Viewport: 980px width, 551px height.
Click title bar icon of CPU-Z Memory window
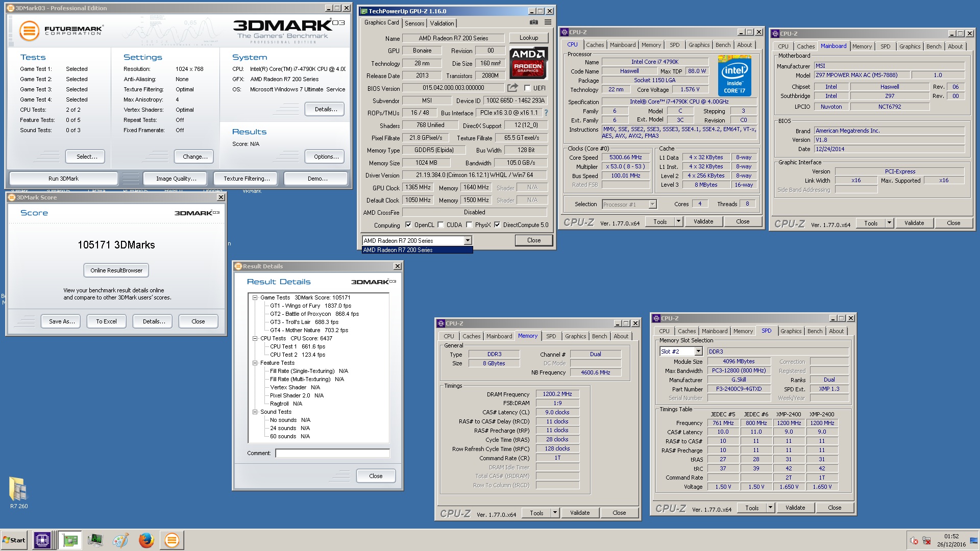tap(441, 323)
